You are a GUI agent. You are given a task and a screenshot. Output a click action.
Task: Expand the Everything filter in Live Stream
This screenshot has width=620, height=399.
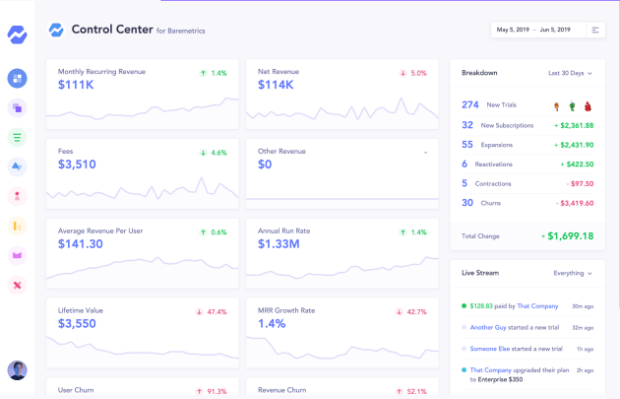(572, 273)
